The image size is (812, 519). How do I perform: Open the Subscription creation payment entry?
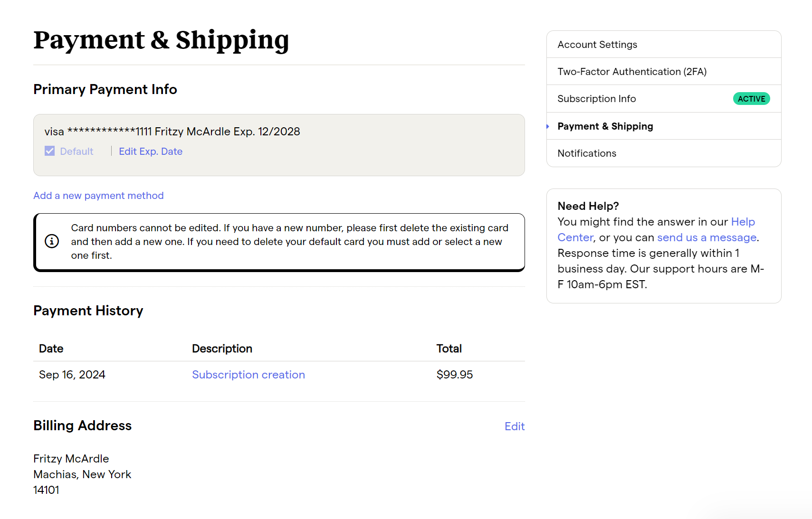click(x=248, y=375)
